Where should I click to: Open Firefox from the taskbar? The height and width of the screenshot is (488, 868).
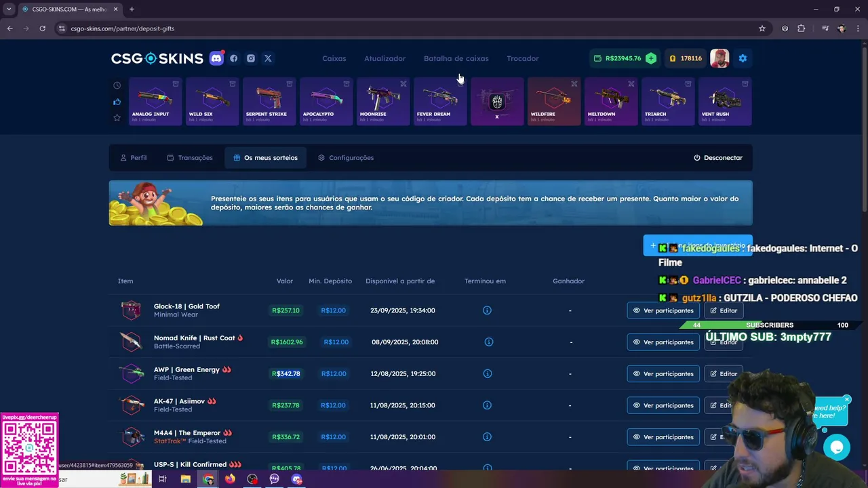231,479
